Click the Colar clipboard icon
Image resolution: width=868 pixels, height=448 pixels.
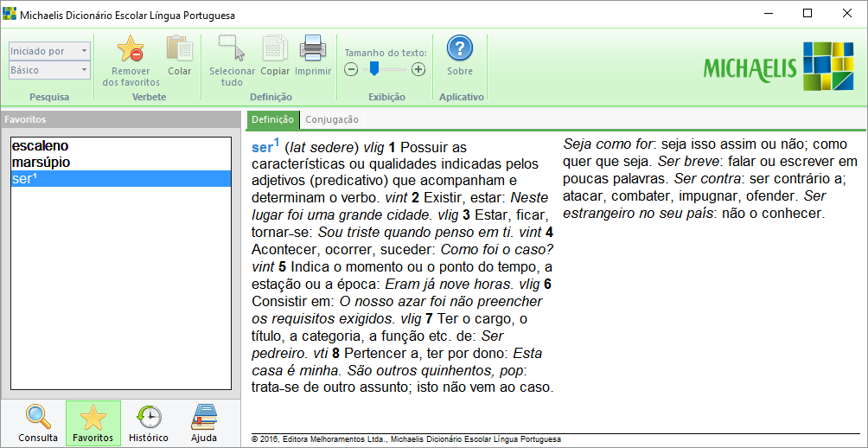click(179, 49)
